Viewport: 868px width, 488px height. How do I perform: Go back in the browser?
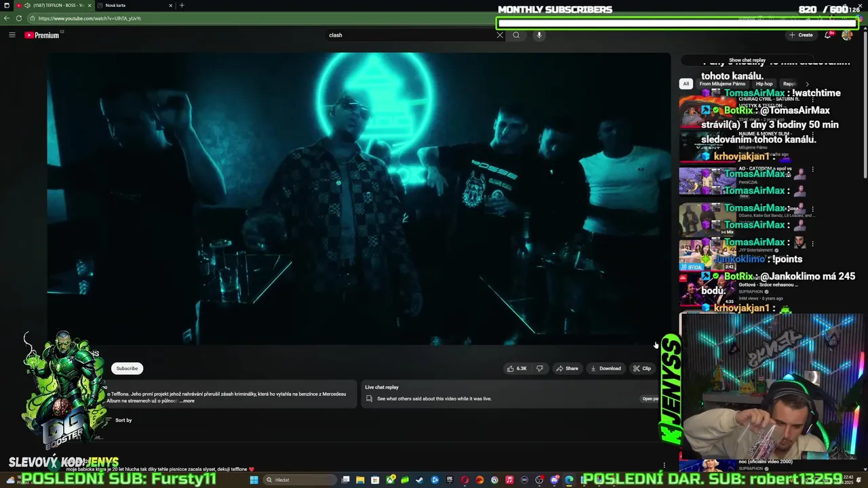point(7,18)
